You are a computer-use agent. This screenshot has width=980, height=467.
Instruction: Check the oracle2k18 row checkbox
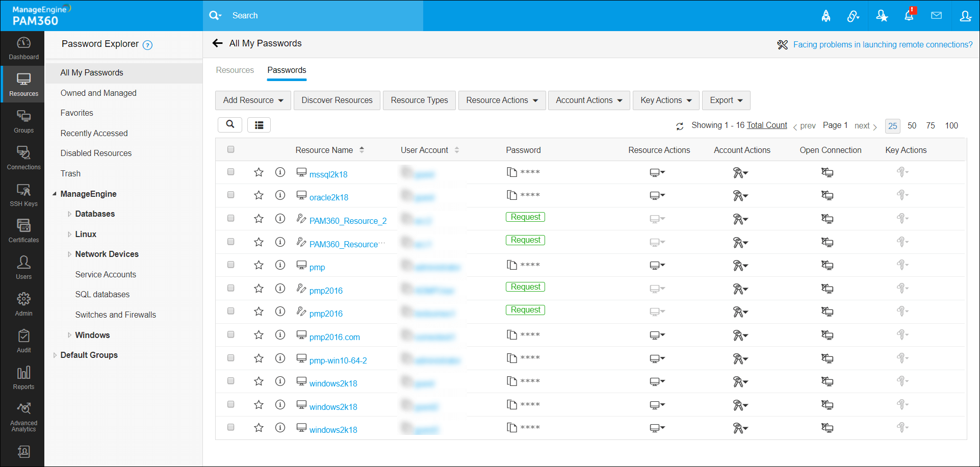pos(231,195)
